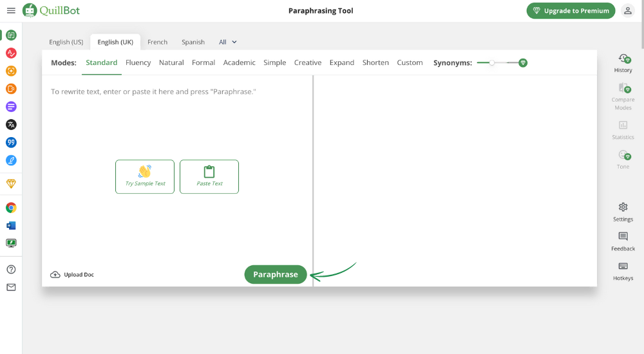Click the text input area placeholder

tap(153, 92)
